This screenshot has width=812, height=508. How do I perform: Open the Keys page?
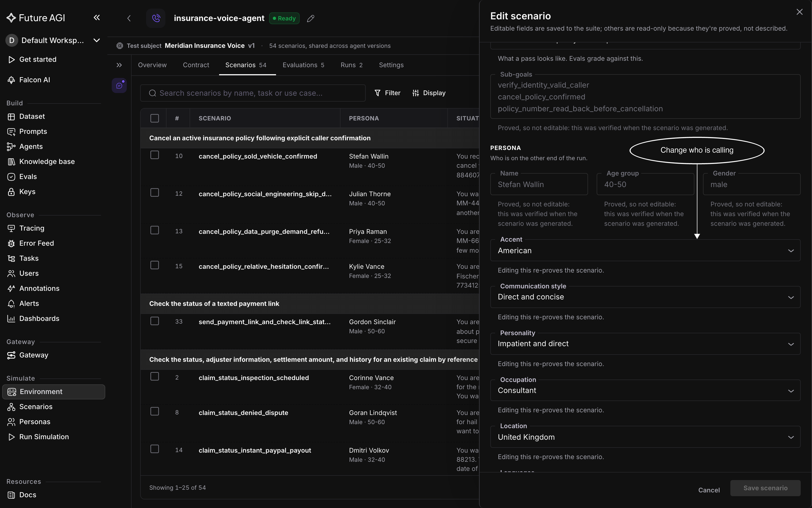tap(27, 192)
